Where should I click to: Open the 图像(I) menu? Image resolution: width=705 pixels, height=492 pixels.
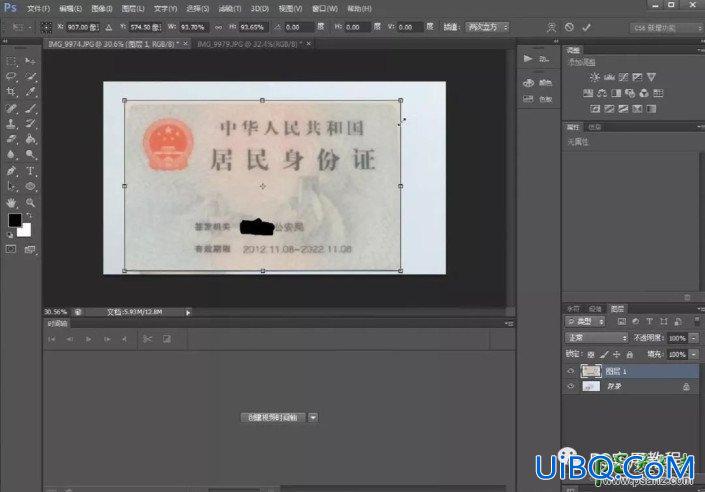(x=102, y=9)
